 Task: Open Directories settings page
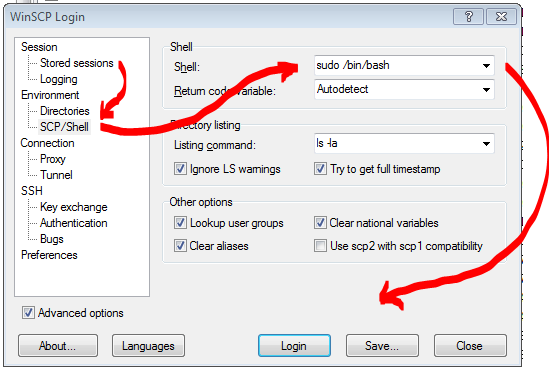[x=65, y=111]
